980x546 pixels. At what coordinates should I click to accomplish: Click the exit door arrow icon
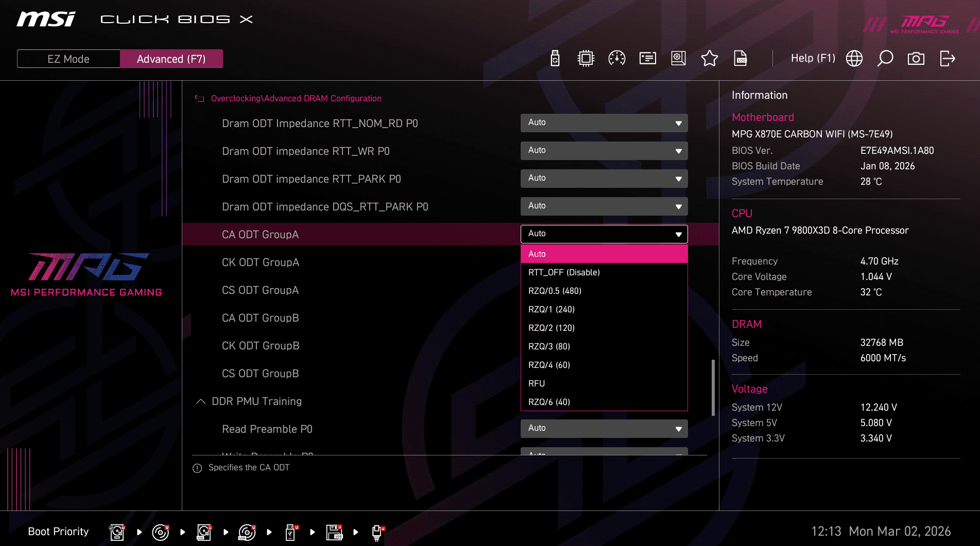948,59
